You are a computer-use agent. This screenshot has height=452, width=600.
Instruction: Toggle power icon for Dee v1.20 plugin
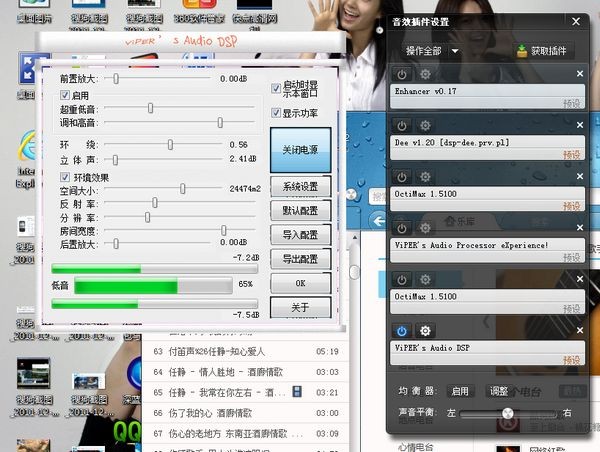click(402, 126)
